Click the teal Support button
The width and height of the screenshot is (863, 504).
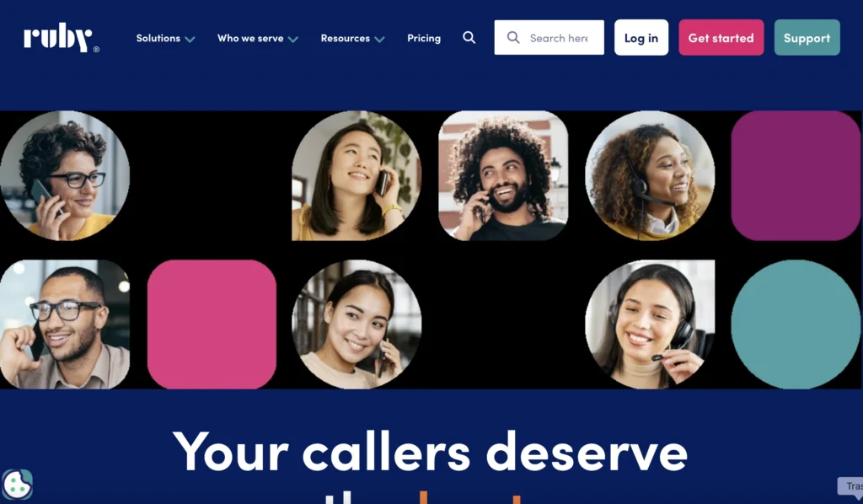pyautogui.click(x=807, y=37)
